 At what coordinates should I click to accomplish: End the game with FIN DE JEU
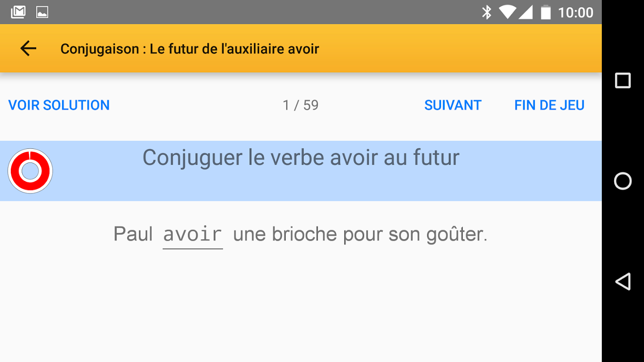[549, 105]
